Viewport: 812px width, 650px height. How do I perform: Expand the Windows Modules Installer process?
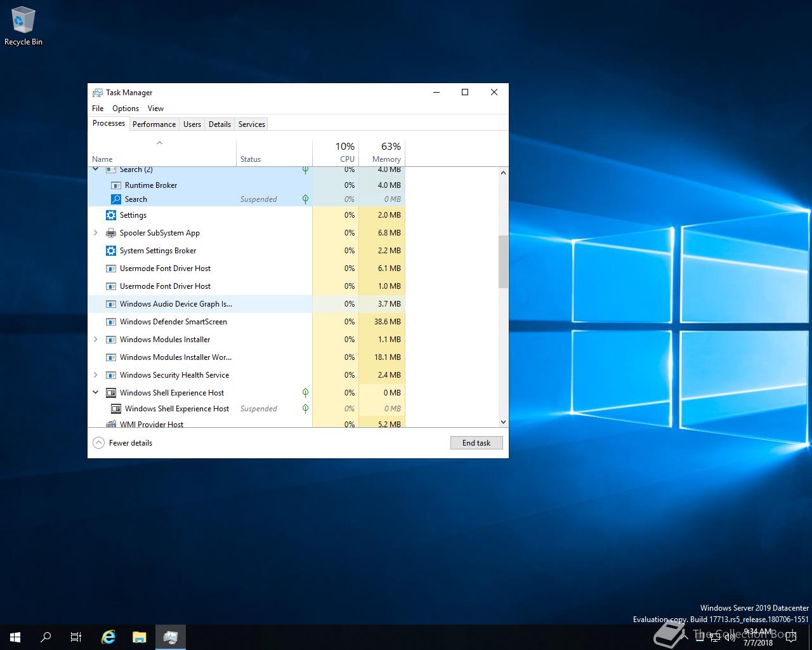tap(96, 340)
